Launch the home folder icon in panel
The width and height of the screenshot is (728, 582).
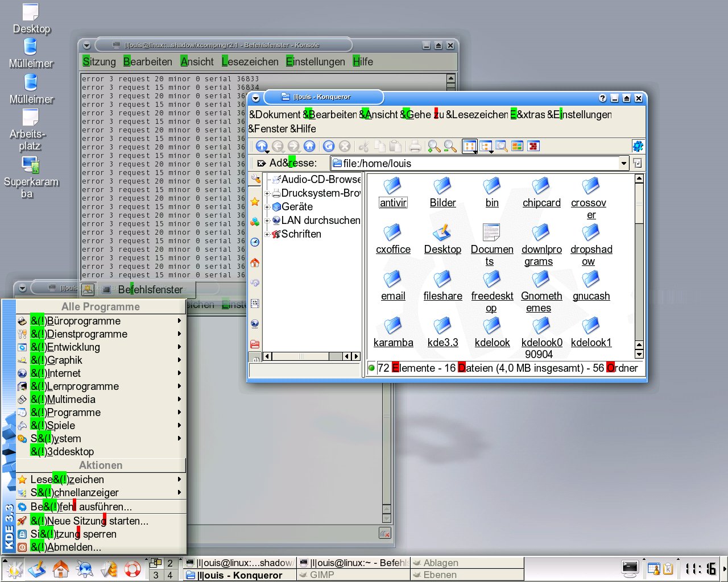pyautogui.click(x=60, y=569)
